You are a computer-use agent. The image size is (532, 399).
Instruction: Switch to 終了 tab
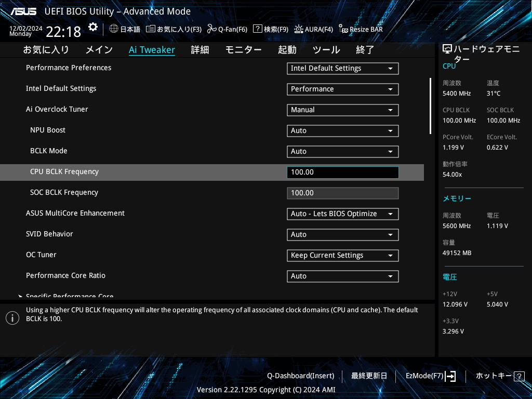[x=365, y=49]
